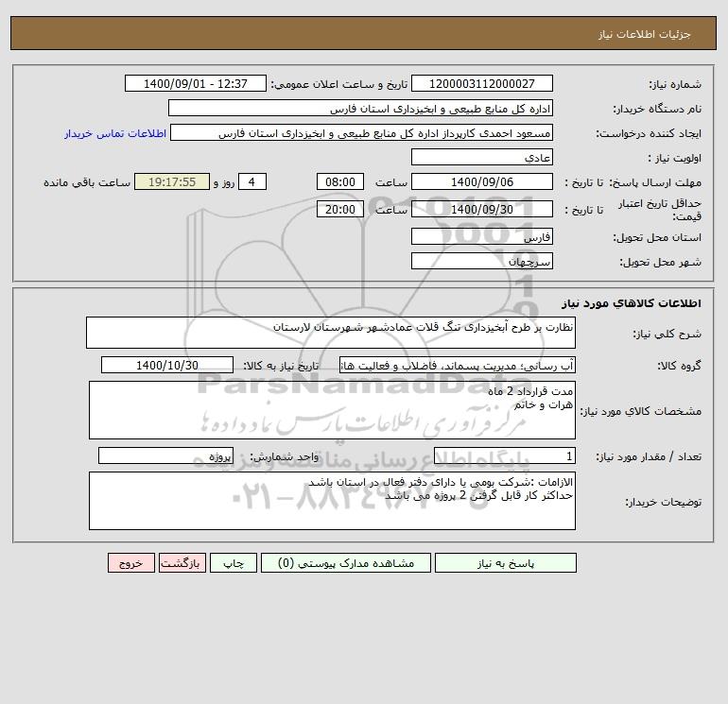Click the شهر محل تحویل label
Image resolution: width=728 pixels, height=704 pixels.
click(x=660, y=262)
